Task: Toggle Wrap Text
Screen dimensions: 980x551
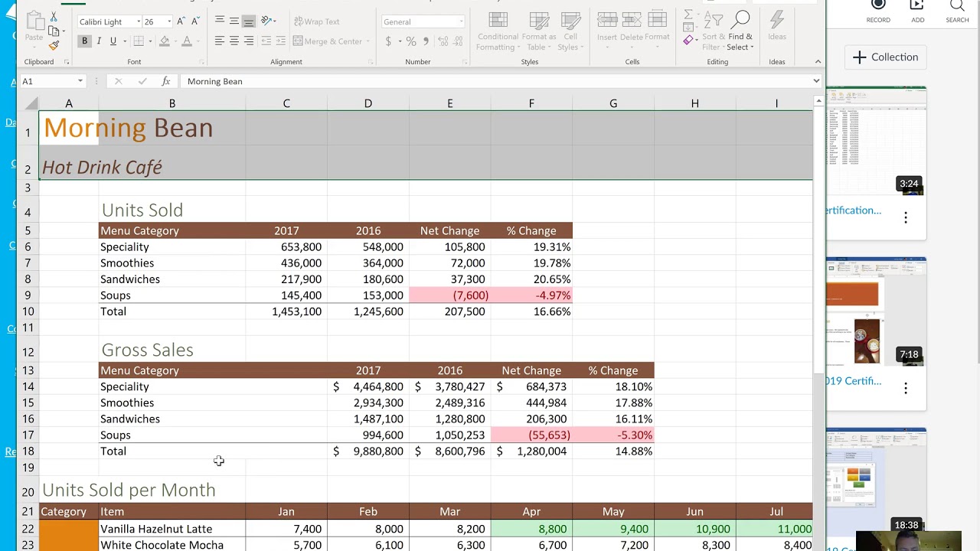Action: [x=316, y=21]
